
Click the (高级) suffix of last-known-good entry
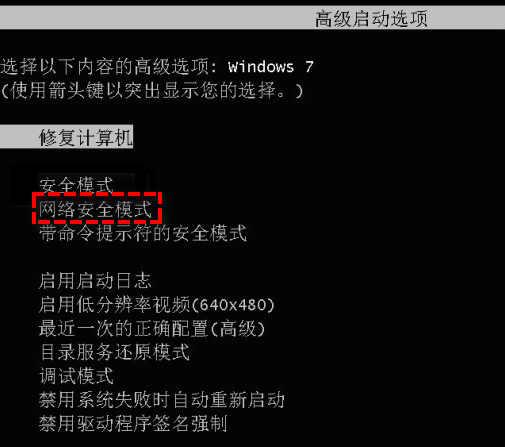(238, 328)
